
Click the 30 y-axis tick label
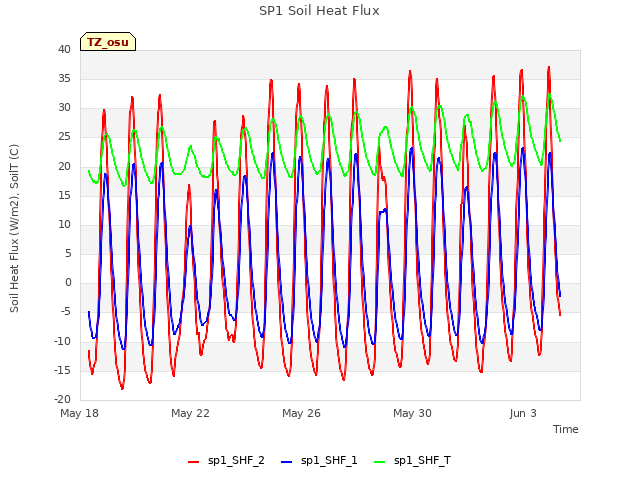click(64, 108)
